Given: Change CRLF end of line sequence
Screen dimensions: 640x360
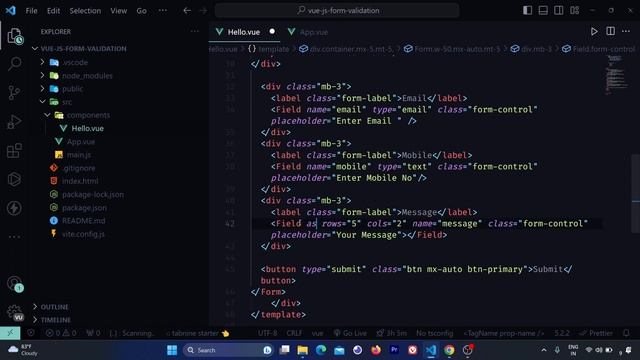Looking at the screenshot, I should [294, 333].
